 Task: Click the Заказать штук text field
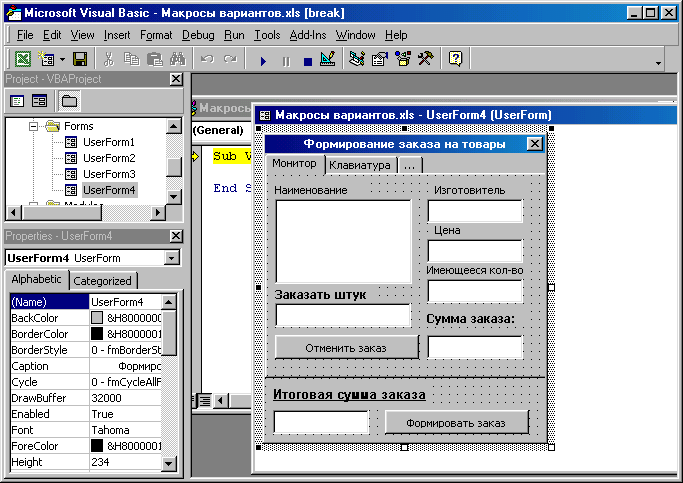(343, 316)
